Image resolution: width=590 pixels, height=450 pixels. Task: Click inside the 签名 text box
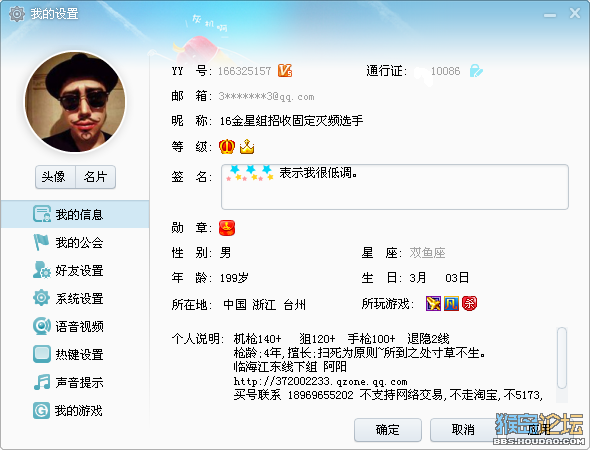point(395,187)
